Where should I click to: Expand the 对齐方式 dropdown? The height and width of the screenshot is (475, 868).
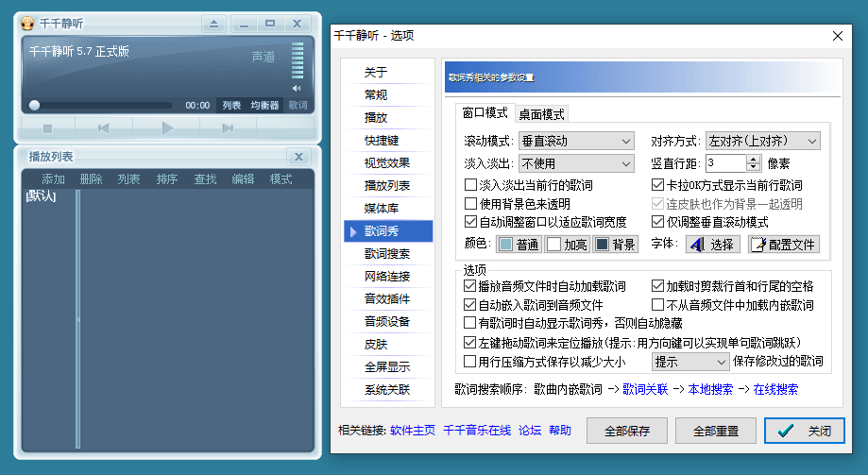763,142
